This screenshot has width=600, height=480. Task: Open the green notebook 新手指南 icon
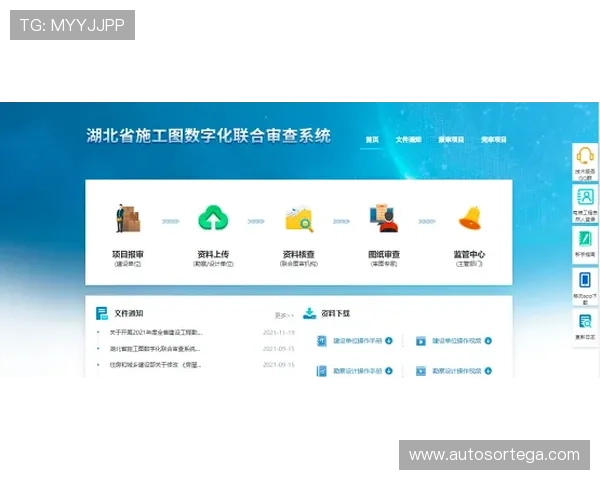click(x=585, y=239)
